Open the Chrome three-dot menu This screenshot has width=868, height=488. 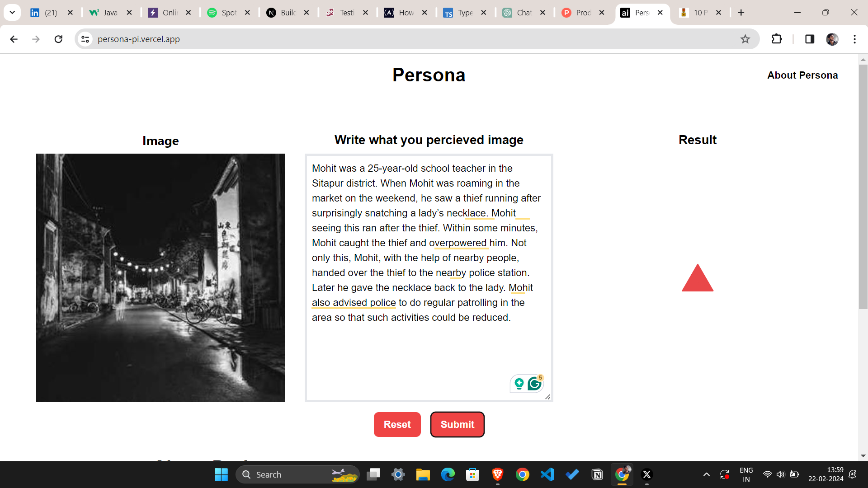[855, 39]
